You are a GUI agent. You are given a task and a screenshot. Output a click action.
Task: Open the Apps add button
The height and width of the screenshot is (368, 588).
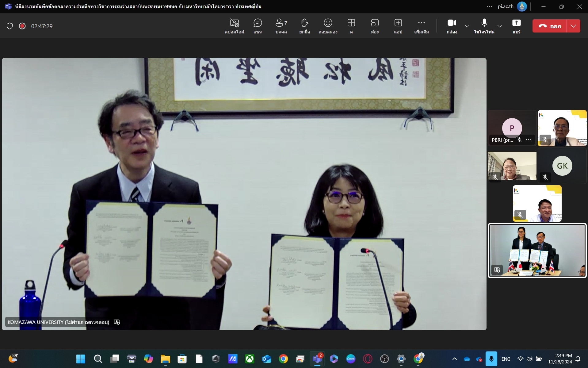pyautogui.click(x=398, y=26)
